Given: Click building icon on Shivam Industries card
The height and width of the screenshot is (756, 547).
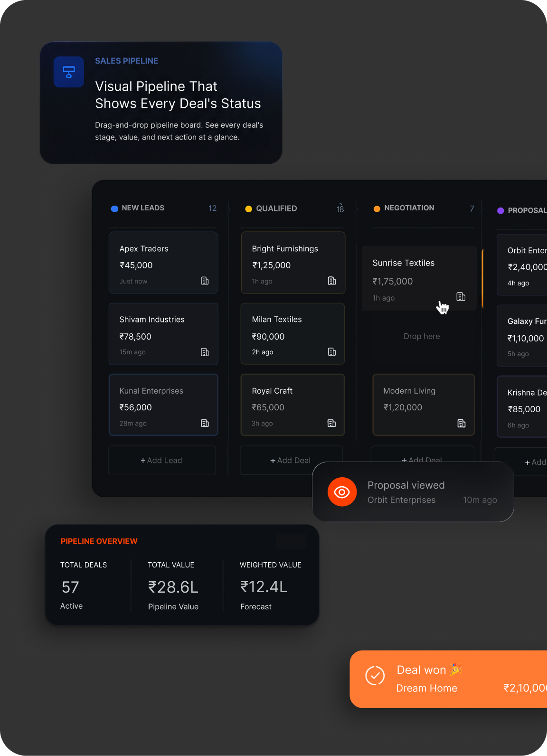Looking at the screenshot, I should click(205, 352).
